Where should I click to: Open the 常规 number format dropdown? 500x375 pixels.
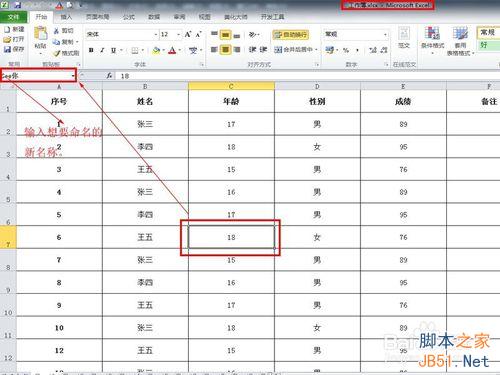(385, 34)
